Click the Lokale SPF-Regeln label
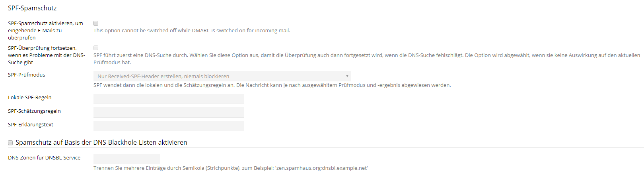The image size is (644, 177). click(x=30, y=97)
